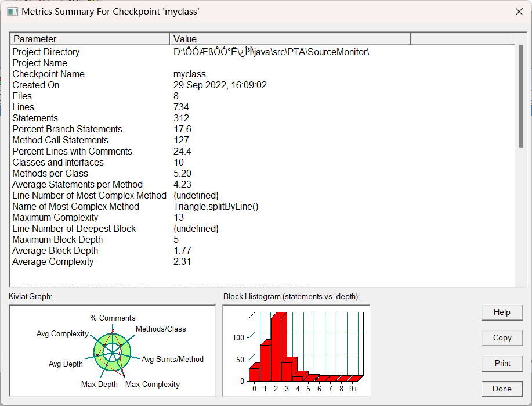532x406 pixels.
Task: Click the 'Max Complexity' Kiviat label
Action: 153,385
